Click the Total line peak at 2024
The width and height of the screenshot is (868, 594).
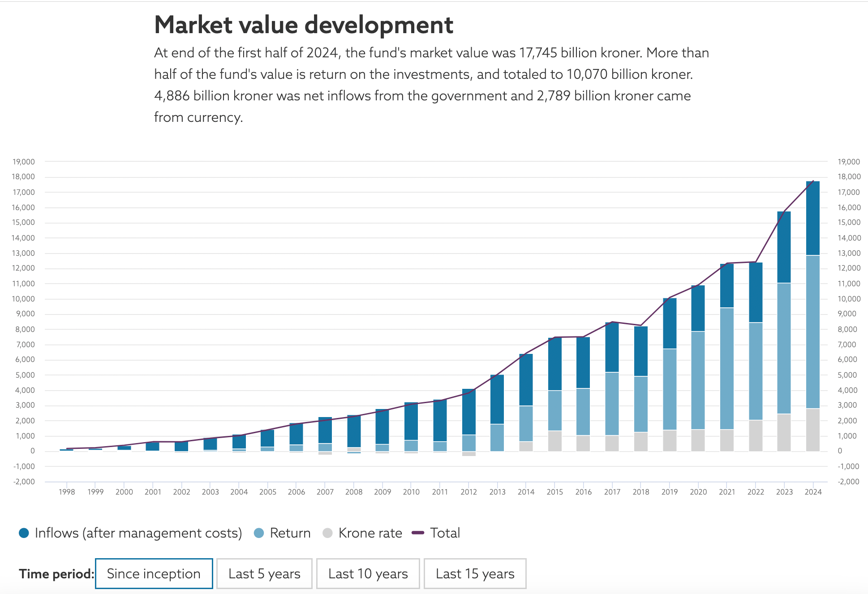813,181
